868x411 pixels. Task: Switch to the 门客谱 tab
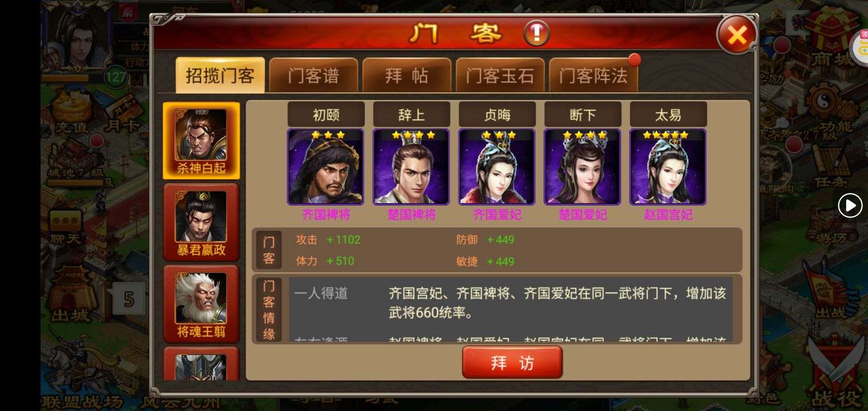314,75
